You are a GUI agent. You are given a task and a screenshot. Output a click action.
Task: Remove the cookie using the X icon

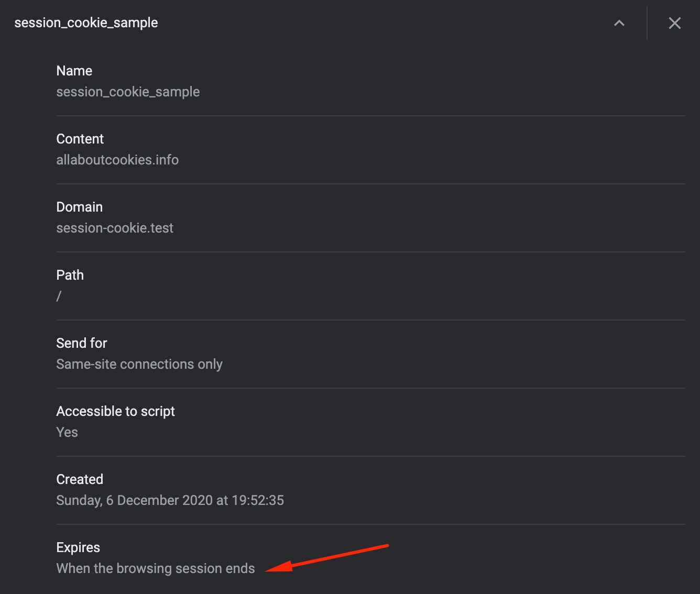(674, 23)
